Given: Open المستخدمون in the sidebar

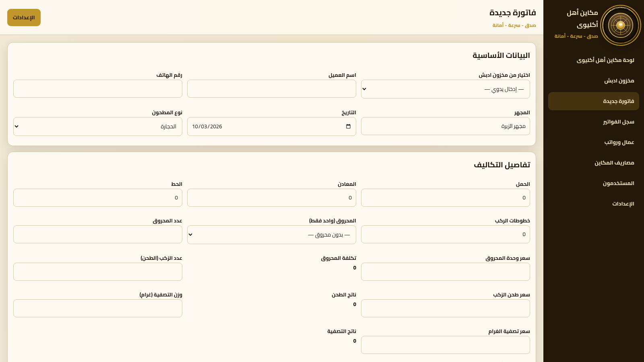Looking at the screenshot, I should point(594,183).
